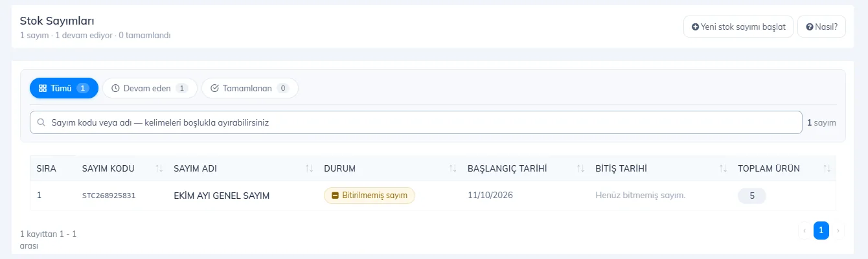Sort by SAYIM KODU column arrows
The width and height of the screenshot is (868, 259).
click(x=159, y=168)
